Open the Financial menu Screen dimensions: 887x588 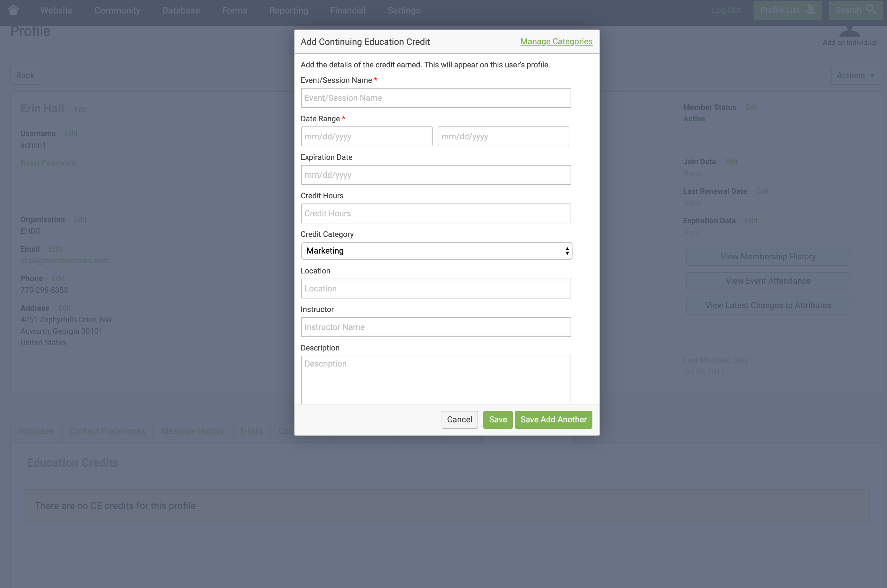click(x=348, y=10)
